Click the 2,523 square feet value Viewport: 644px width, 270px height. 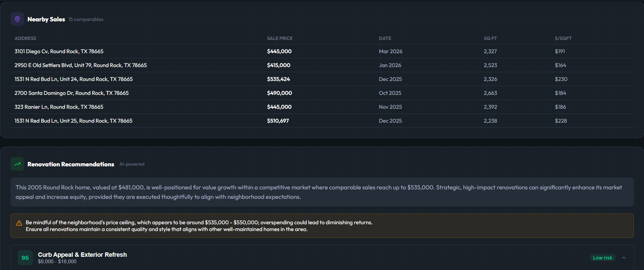click(490, 65)
